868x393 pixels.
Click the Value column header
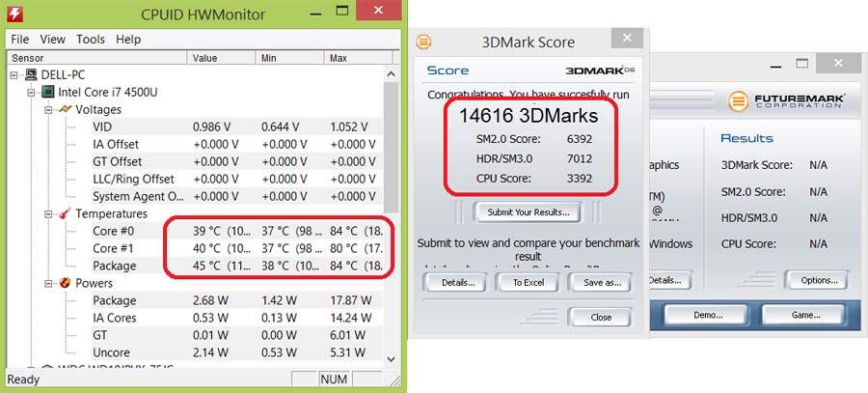click(x=222, y=58)
